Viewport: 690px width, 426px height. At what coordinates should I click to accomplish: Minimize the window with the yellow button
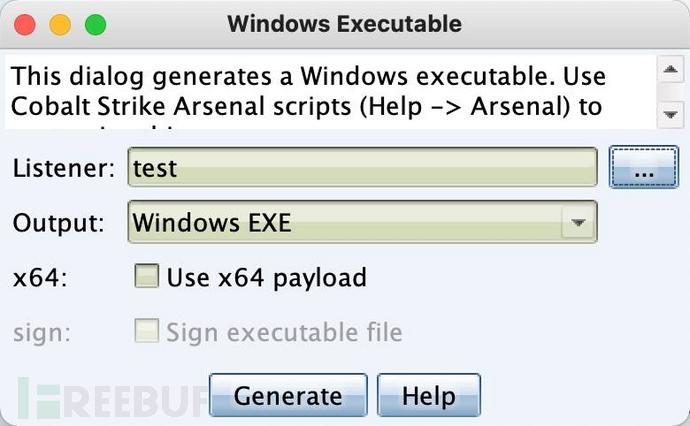[x=60, y=24]
